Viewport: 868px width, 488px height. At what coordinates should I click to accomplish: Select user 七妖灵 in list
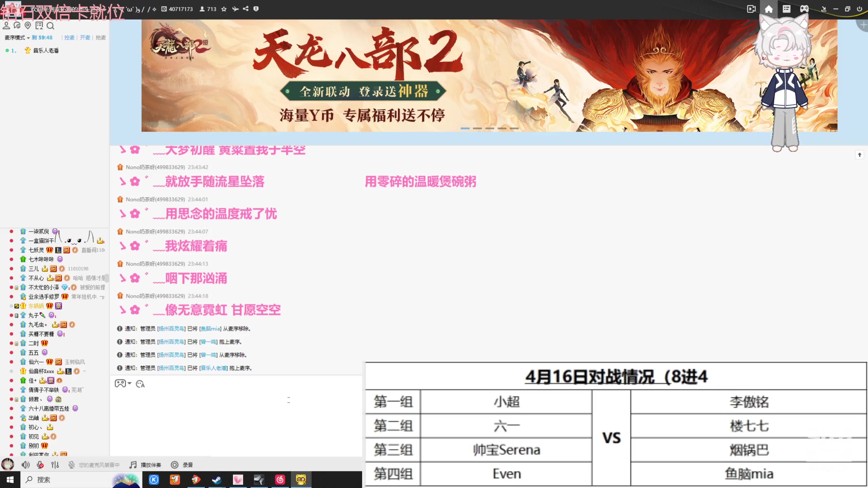pos(36,250)
